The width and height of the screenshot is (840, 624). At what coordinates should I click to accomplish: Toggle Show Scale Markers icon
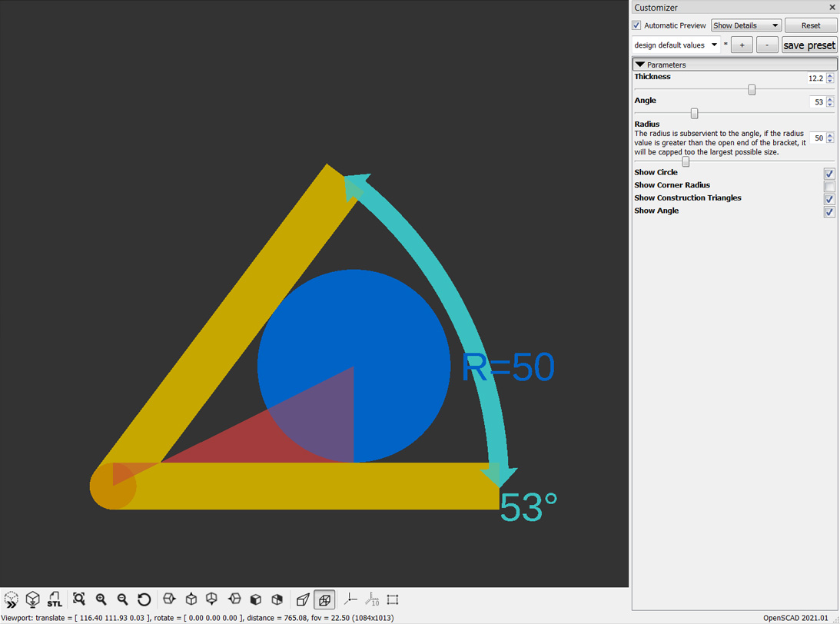pyautogui.click(x=372, y=599)
